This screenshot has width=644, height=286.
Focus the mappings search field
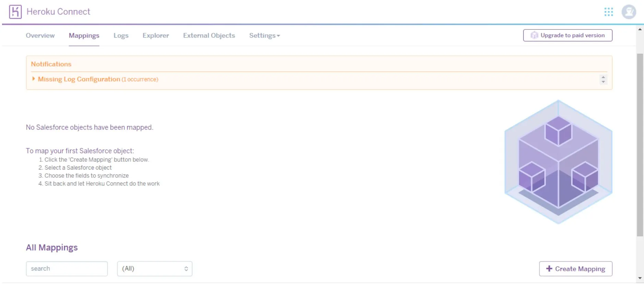(67, 269)
